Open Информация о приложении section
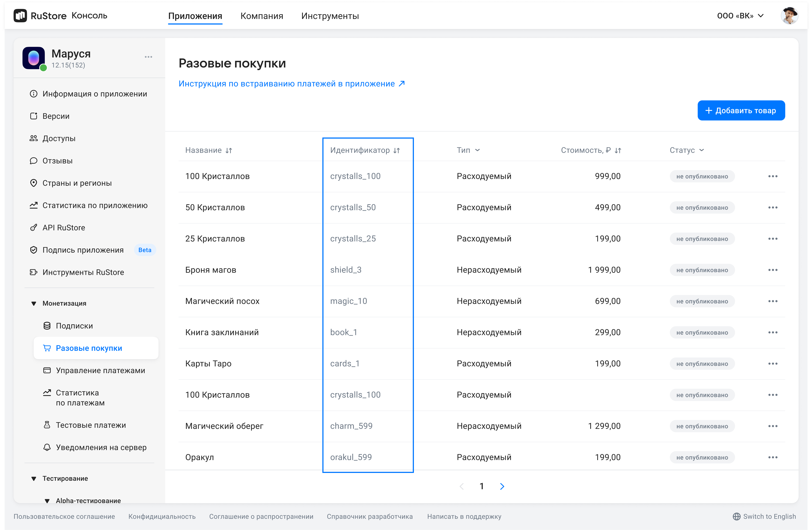 coord(94,94)
